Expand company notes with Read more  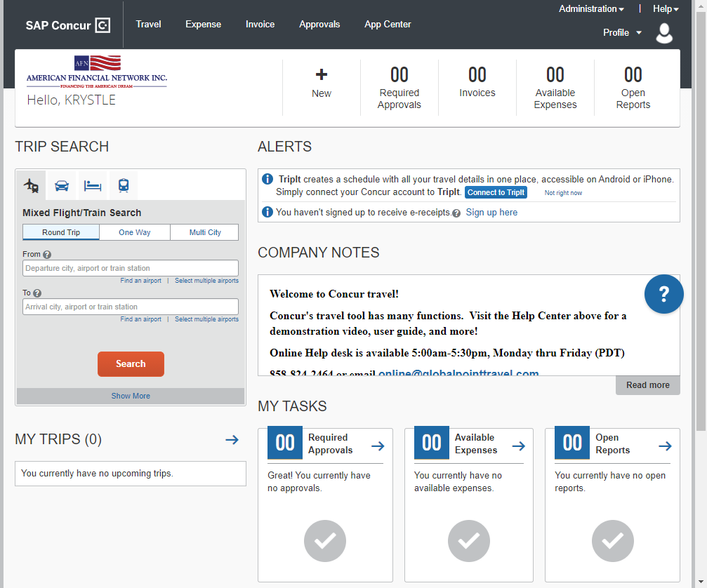[x=647, y=385]
